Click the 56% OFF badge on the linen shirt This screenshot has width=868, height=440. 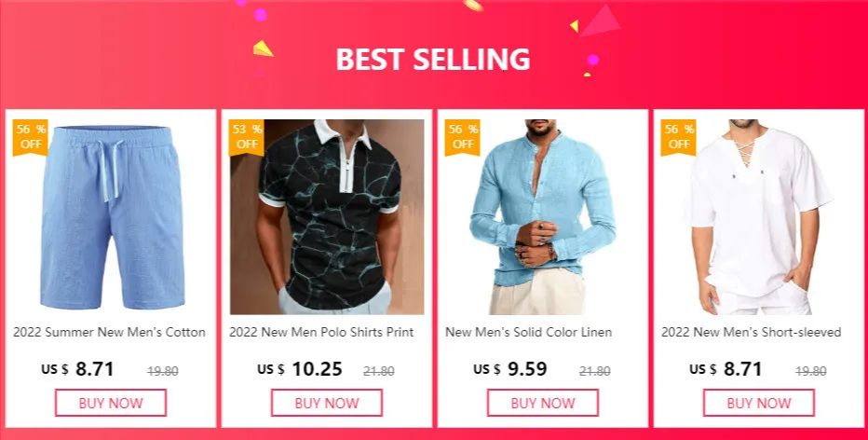[x=462, y=137]
